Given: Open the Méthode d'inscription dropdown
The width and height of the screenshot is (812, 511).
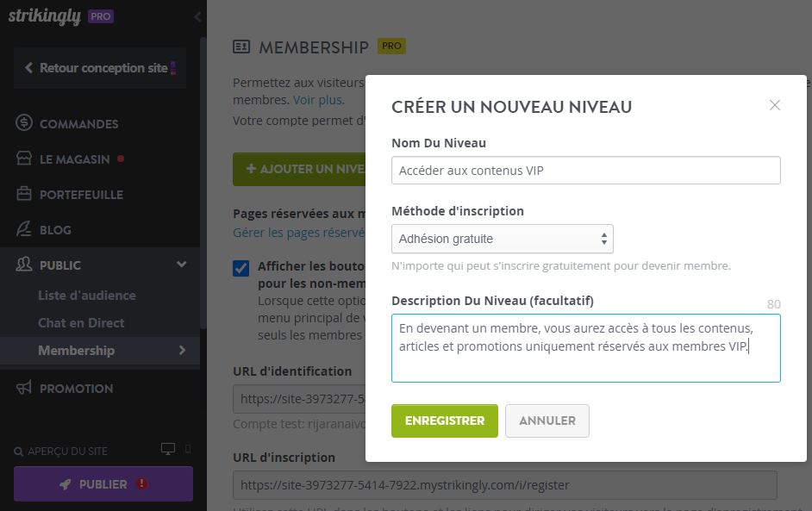Looking at the screenshot, I should pyautogui.click(x=503, y=239).
